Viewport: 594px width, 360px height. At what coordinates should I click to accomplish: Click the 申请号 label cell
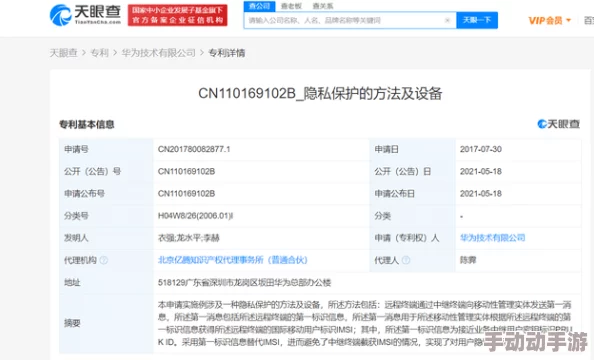coord(106,149)
